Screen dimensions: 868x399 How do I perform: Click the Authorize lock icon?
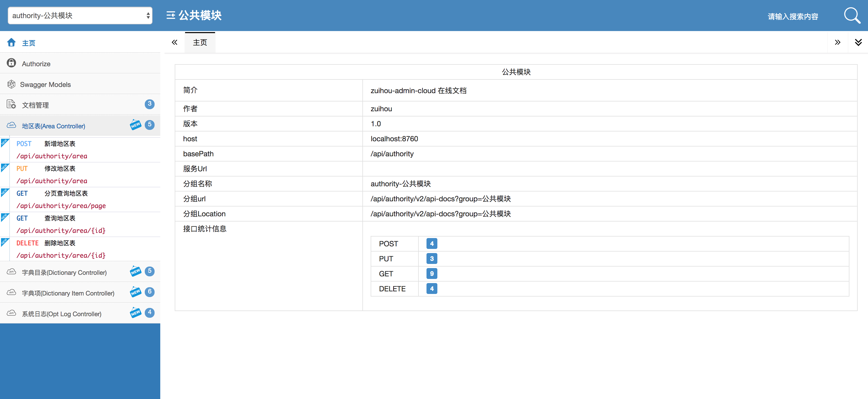tap(11, 63)
